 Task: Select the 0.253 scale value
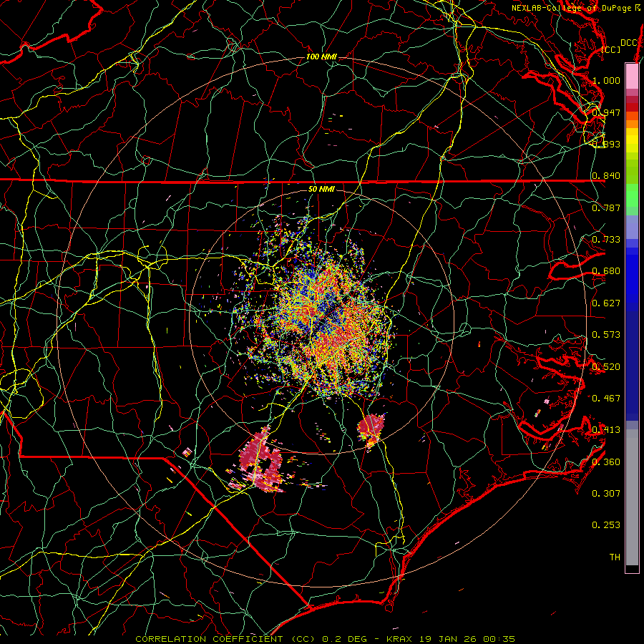[606, 525]
